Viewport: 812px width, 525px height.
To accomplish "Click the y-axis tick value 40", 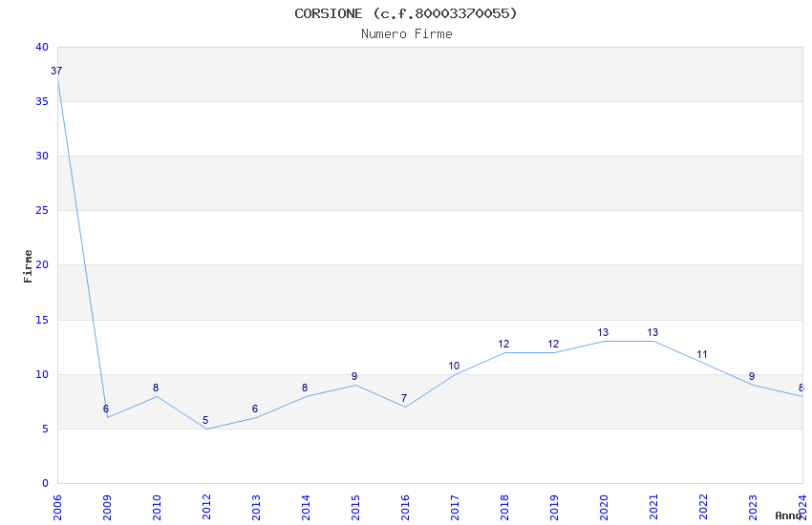I will [42, 47].
